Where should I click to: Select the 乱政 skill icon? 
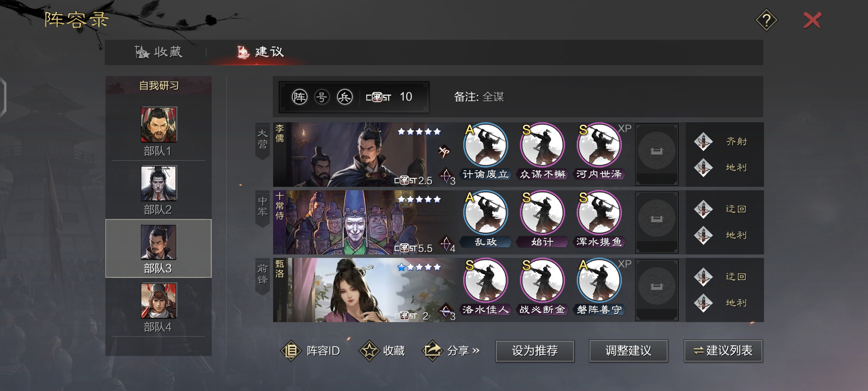485,213
